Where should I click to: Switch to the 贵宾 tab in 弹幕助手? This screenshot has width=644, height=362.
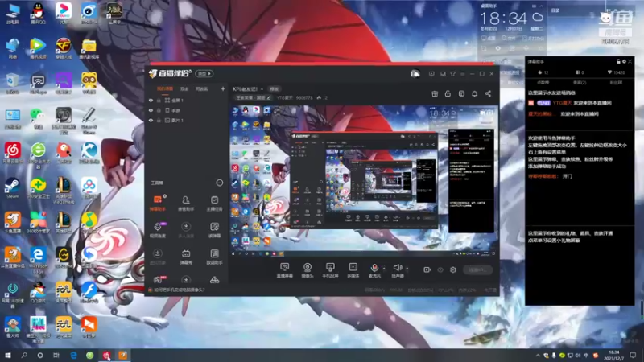[580, 83]
